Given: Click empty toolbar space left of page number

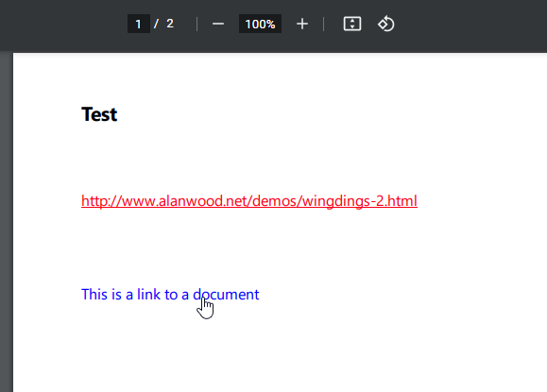Looking at the screenshot, I should click(62, 25).
